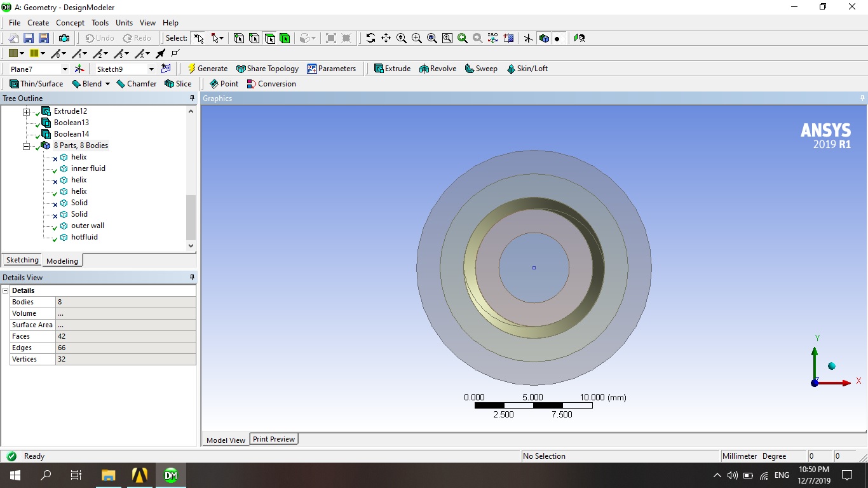Open the Blend dropdown arrow

coord(107,84)
